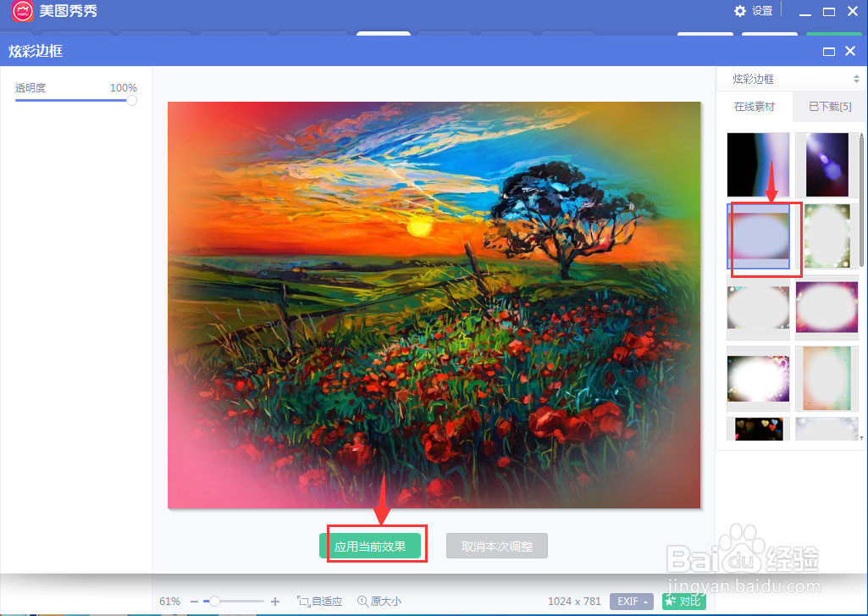The width and height of the screenshot is (868, 616).
Task: Select the purple starry oval border thumbnail
Action: pos(827,308)
